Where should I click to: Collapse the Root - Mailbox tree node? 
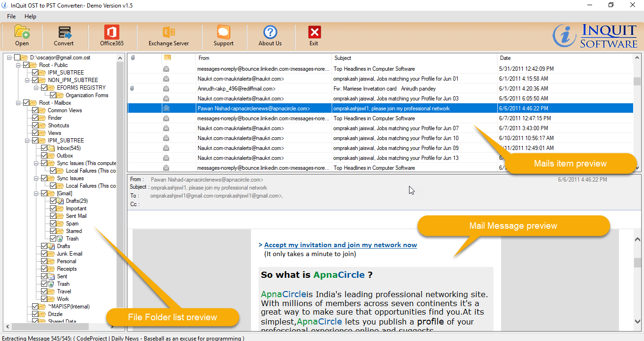click(x=18, y=103)
